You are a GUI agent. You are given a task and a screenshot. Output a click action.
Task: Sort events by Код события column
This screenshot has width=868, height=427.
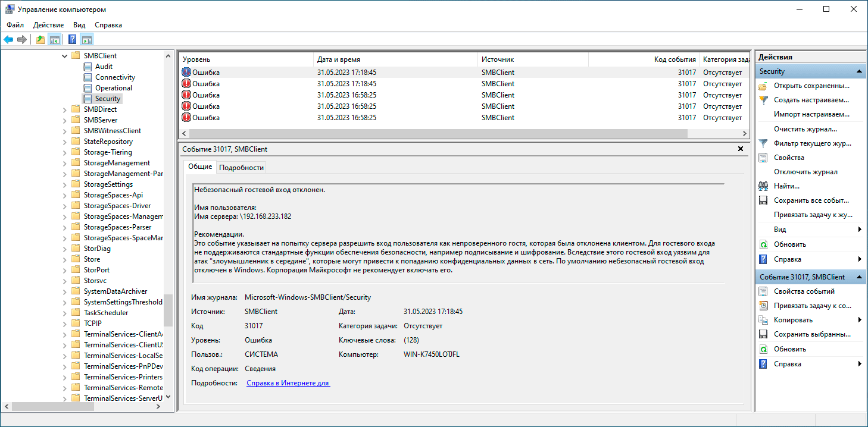click(674, 59)
